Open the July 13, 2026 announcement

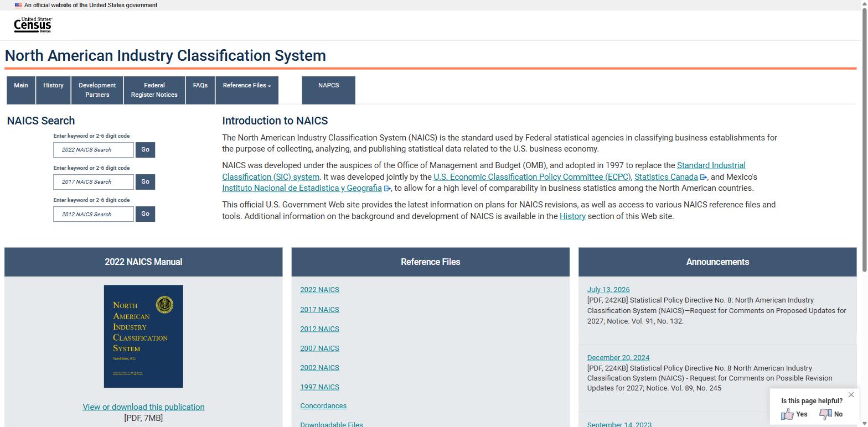click(608, 290)
